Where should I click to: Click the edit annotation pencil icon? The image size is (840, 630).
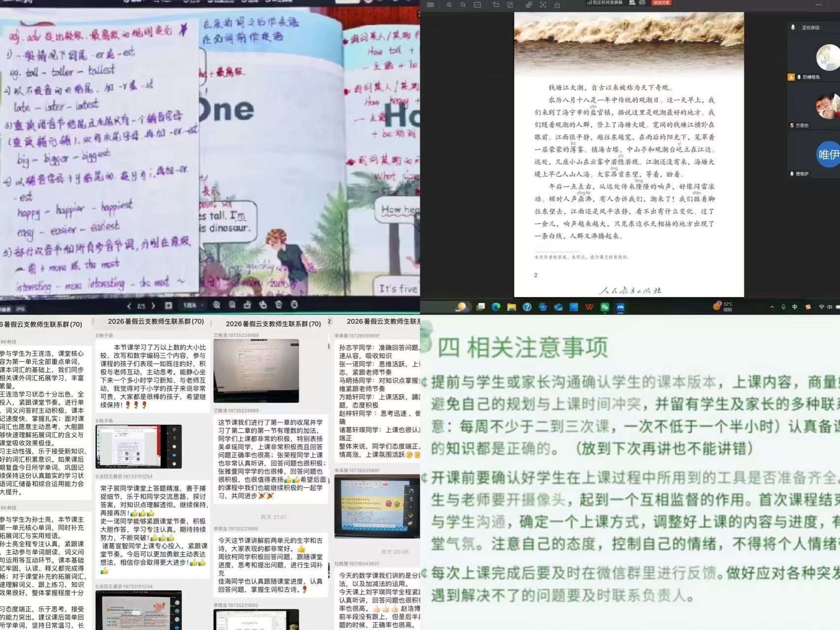click(510, 4)
